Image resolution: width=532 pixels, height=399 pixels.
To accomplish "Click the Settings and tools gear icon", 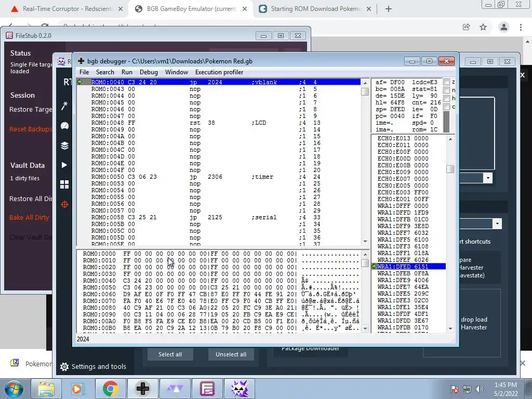I will [x=64, y=367].
